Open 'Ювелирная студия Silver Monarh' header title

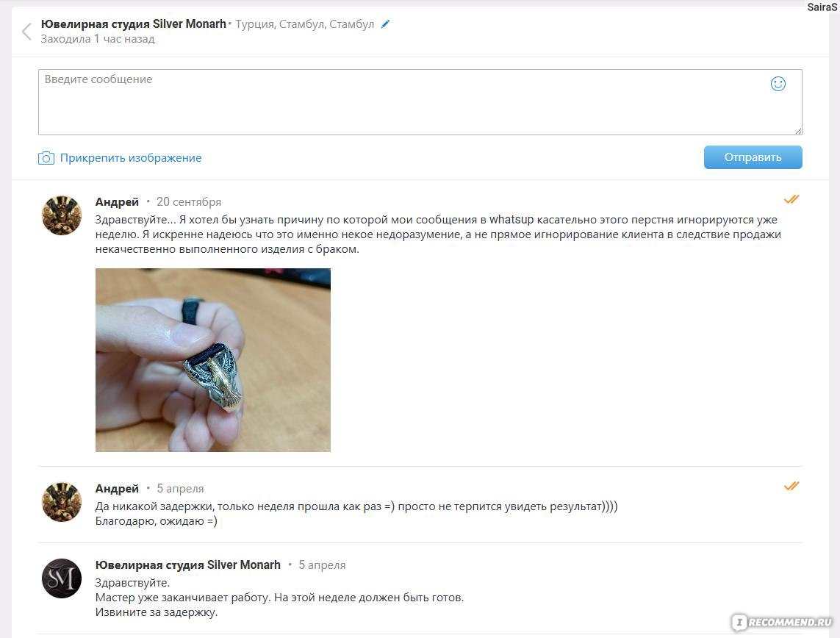pos(134,24)
